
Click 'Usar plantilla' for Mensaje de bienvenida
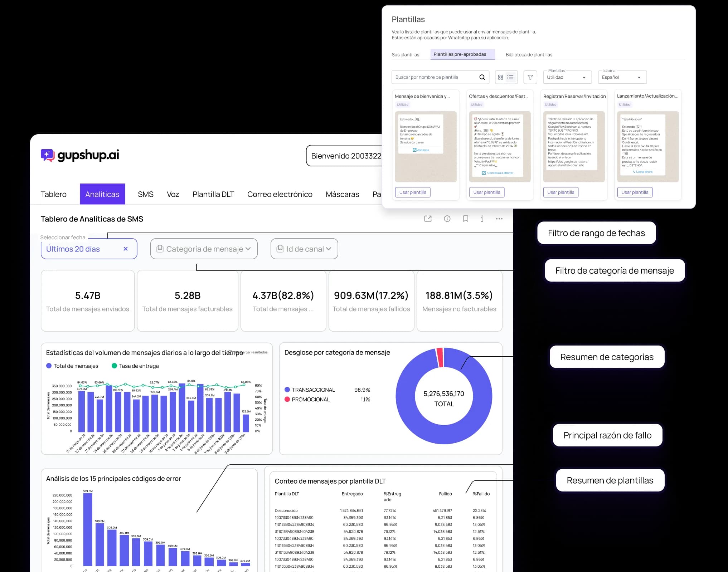413,192
